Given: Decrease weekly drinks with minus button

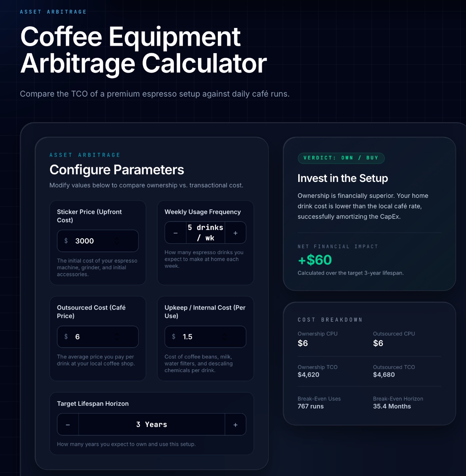Looking at the screenshot, I should [176, 233].
